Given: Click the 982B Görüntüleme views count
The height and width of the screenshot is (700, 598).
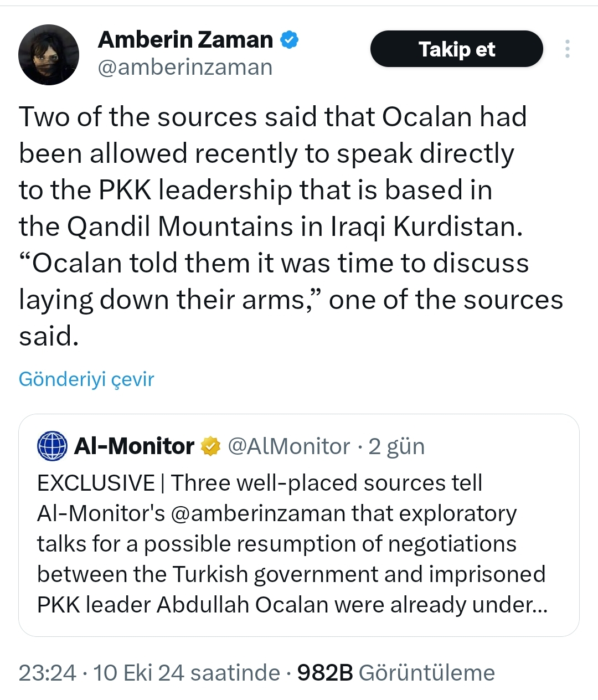Looking at the screenshot, I should [x=396, y=673].
